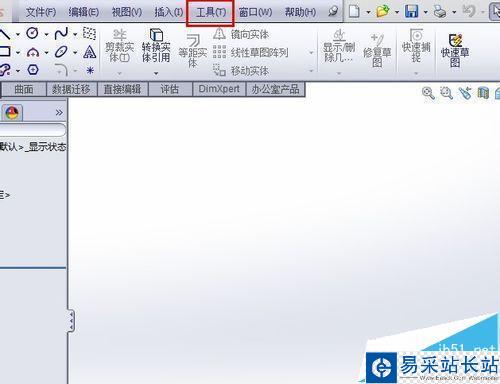Expand the Open dropdown arrow
The height and width of the screenshot is (384, 500).
pos(397,12)
